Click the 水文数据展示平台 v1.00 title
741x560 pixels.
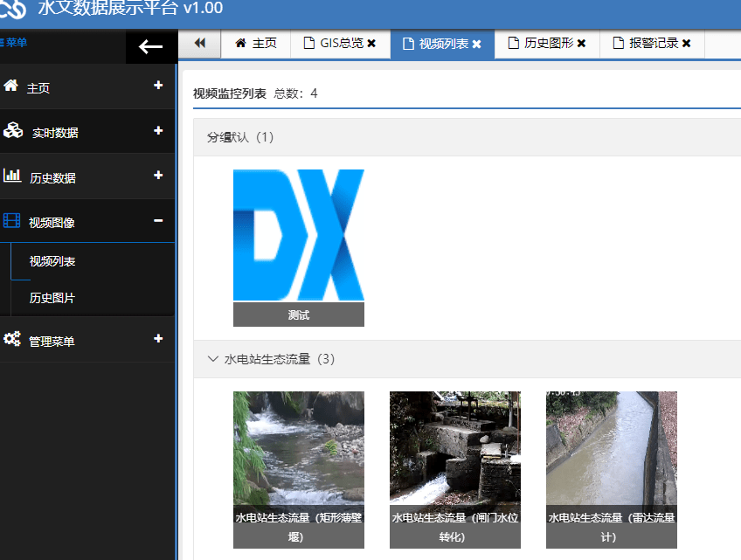pos(130,8)
